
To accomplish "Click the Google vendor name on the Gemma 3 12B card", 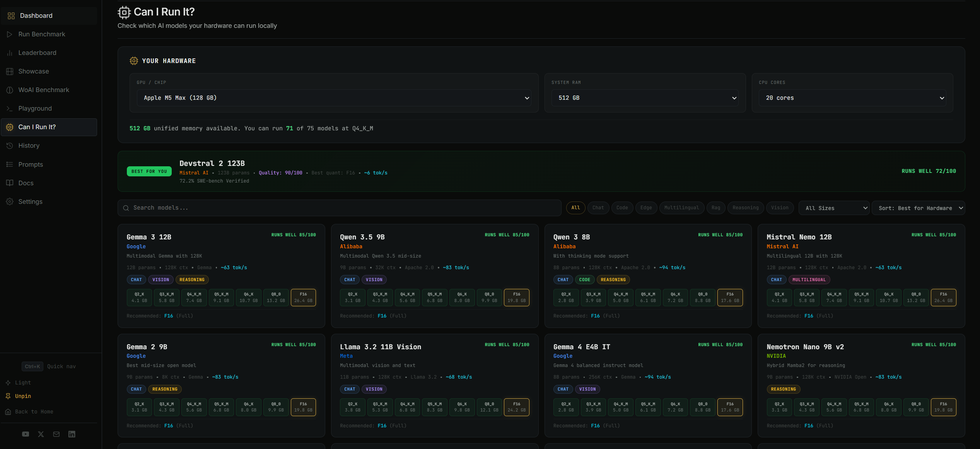I will [x=136, y=246].
